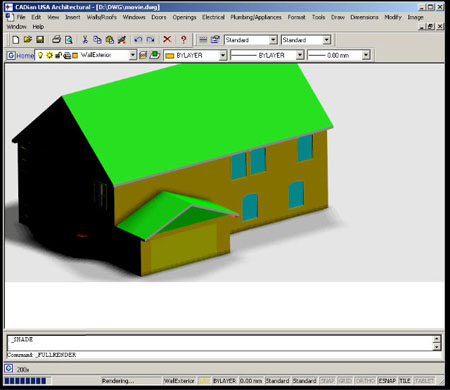Click the Print icon
This screenshot has height=390, width=450.
tap(56, 40)
